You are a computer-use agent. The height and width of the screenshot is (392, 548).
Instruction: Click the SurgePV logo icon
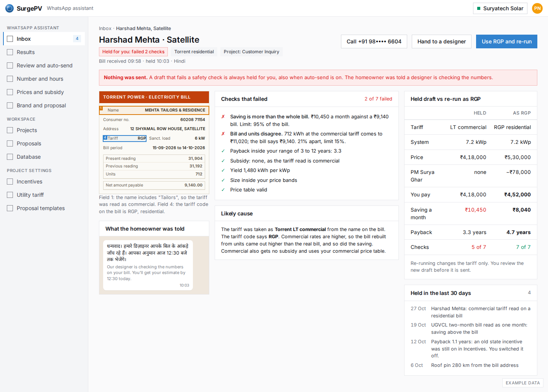(10, 8)
